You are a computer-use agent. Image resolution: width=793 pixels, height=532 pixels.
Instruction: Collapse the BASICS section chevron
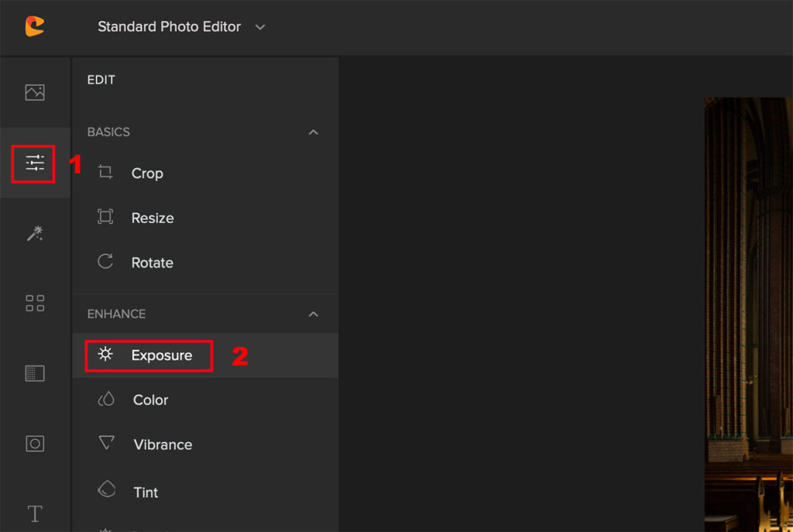pyautogui.click(x=314, y=132)
